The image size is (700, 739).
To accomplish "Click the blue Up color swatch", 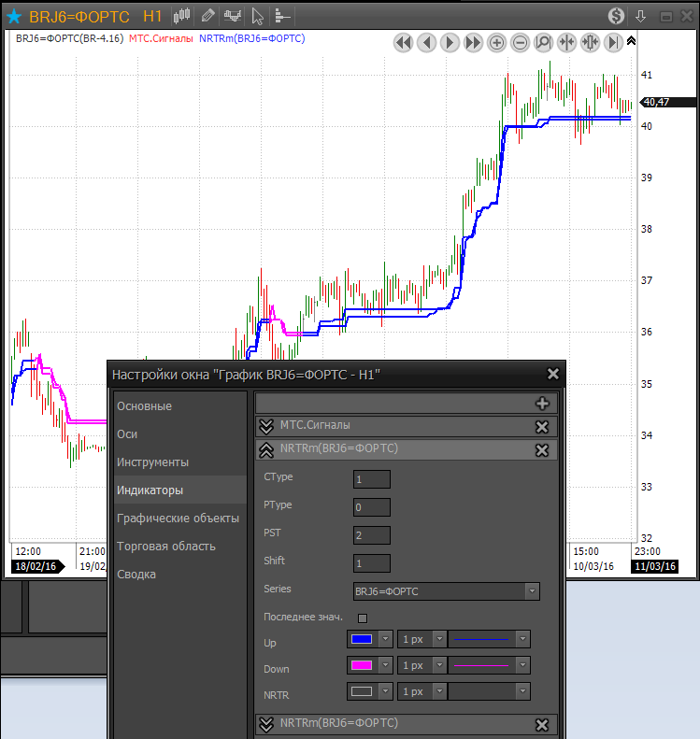I will tap(361, 639).
